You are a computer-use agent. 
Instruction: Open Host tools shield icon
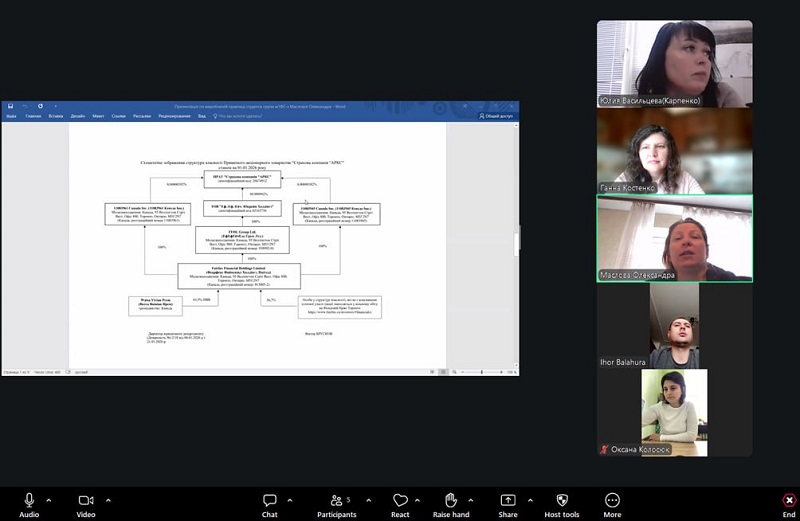[x=562, y=500]
